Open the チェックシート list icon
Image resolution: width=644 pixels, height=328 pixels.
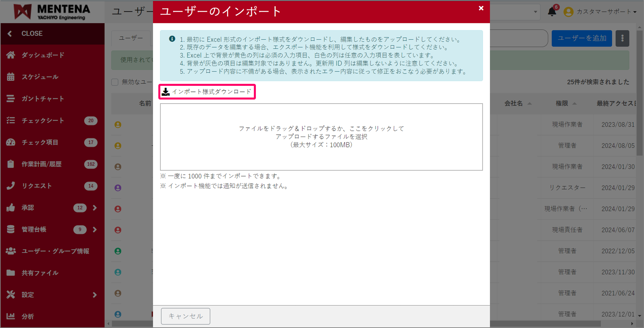pyautogui.click(x=11, y=120)
